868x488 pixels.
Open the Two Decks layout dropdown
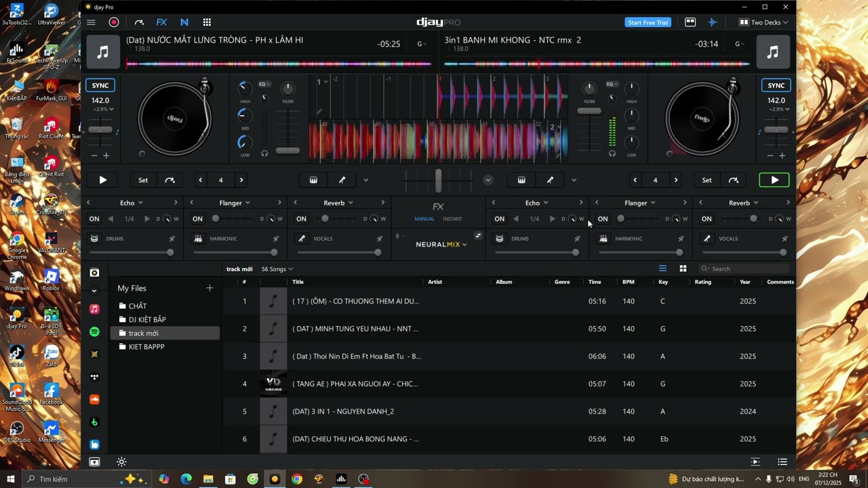click(764, 22)
